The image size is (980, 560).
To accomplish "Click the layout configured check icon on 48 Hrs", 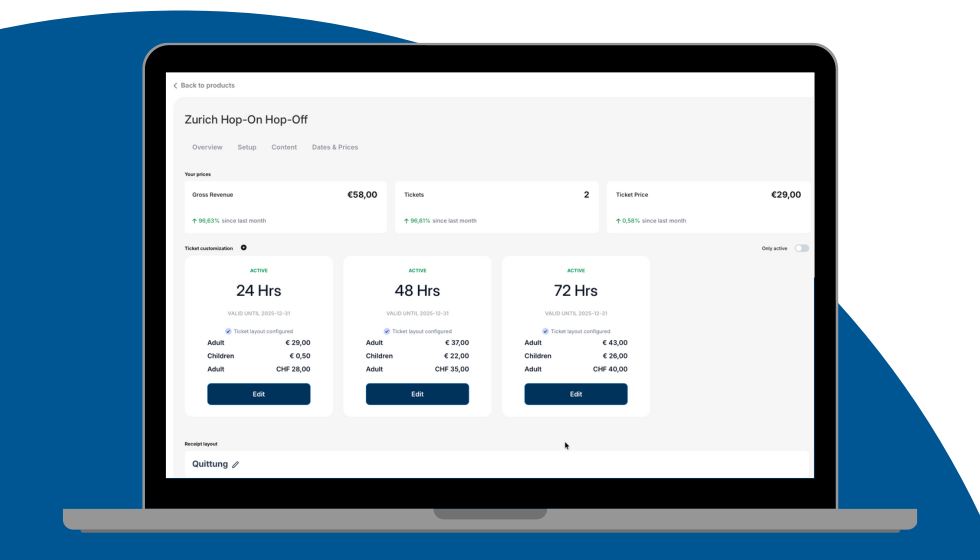I will [387, 331].
